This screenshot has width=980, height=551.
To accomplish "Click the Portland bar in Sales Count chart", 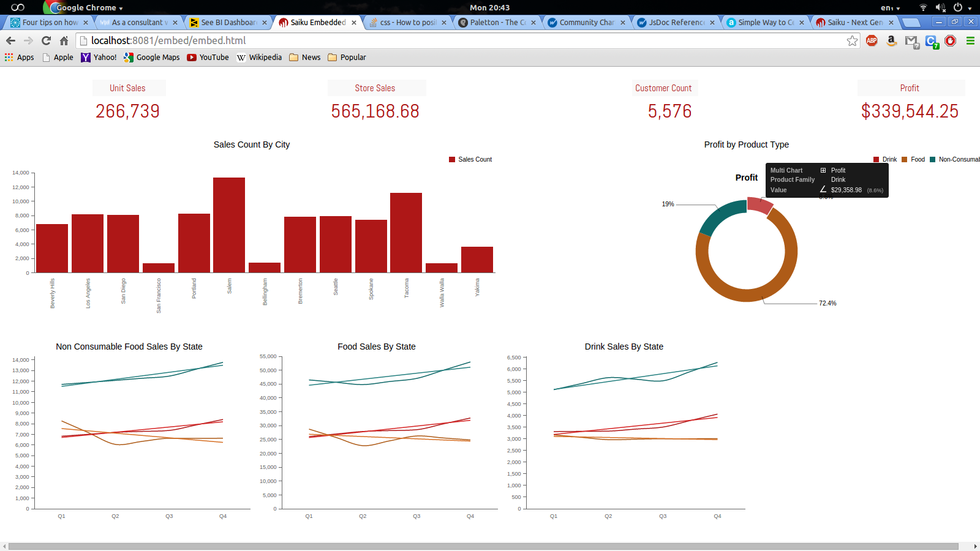I will 194,243.
